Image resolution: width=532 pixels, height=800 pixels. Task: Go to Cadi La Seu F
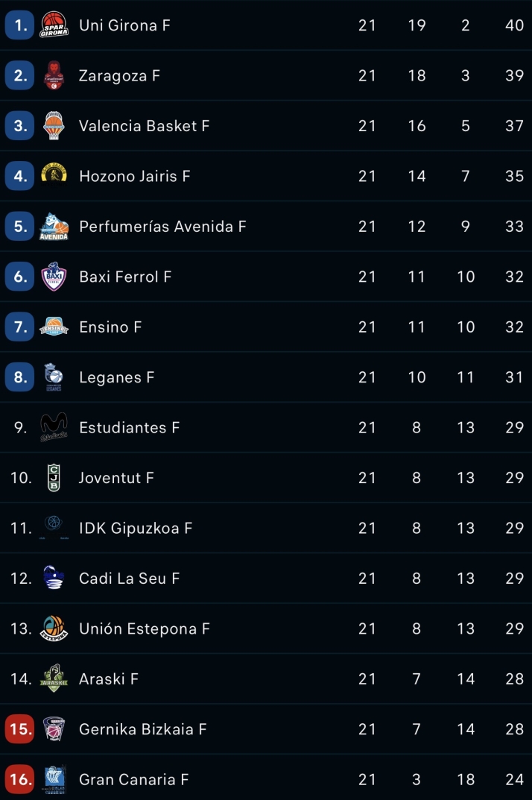pyautogui.click(x=129, y=579)
